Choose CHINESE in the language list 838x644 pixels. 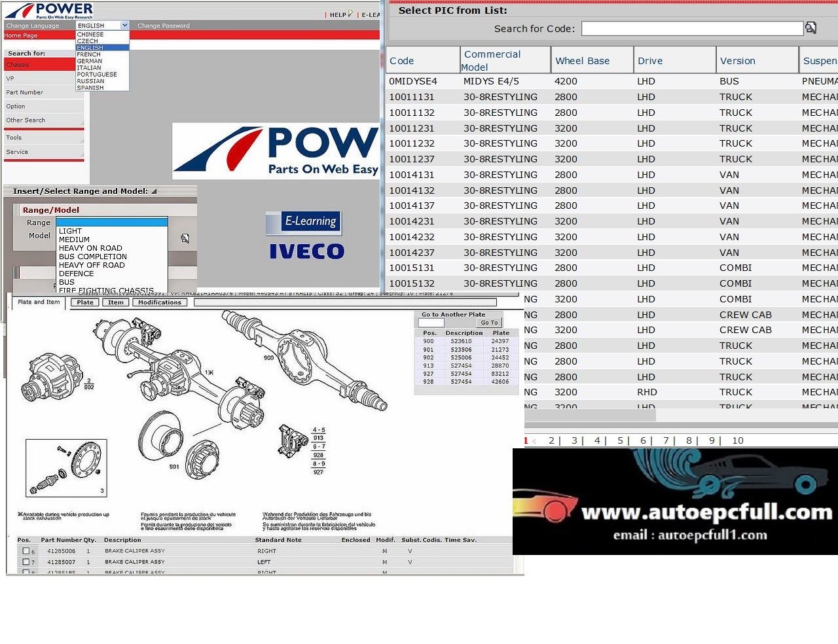click(x=90, y=34)
